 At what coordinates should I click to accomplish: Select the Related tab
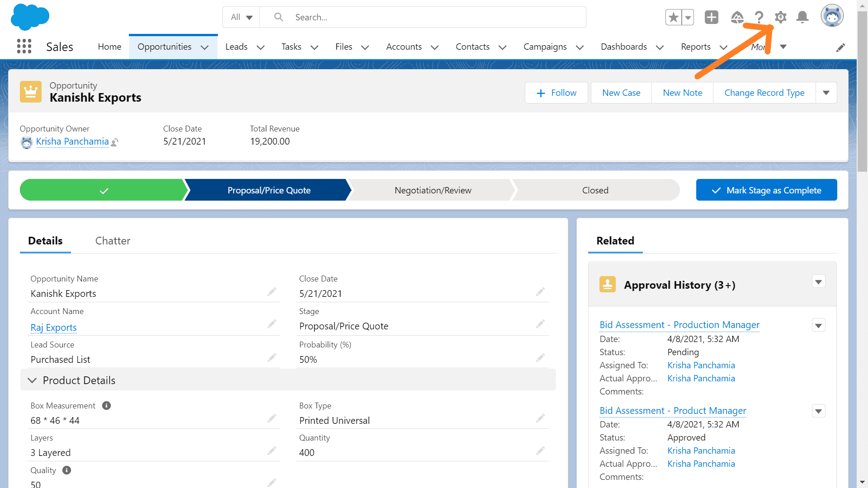pyautogui.click(x=615, y=241)
